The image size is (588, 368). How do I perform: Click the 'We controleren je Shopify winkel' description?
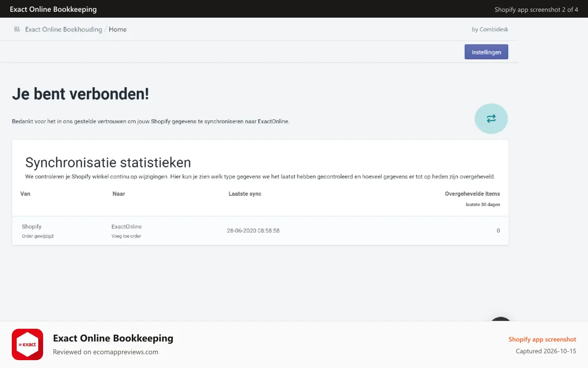point(260,177)
